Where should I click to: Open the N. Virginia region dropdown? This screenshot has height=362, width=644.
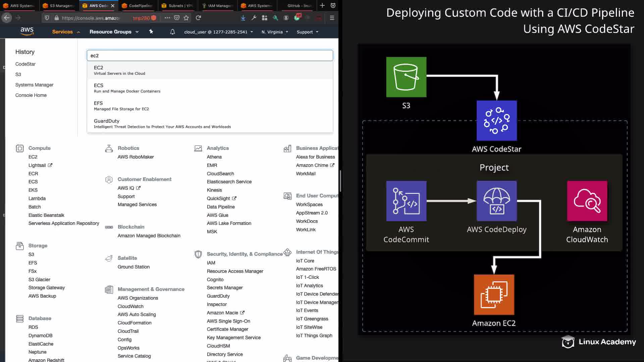click(275, 32)
